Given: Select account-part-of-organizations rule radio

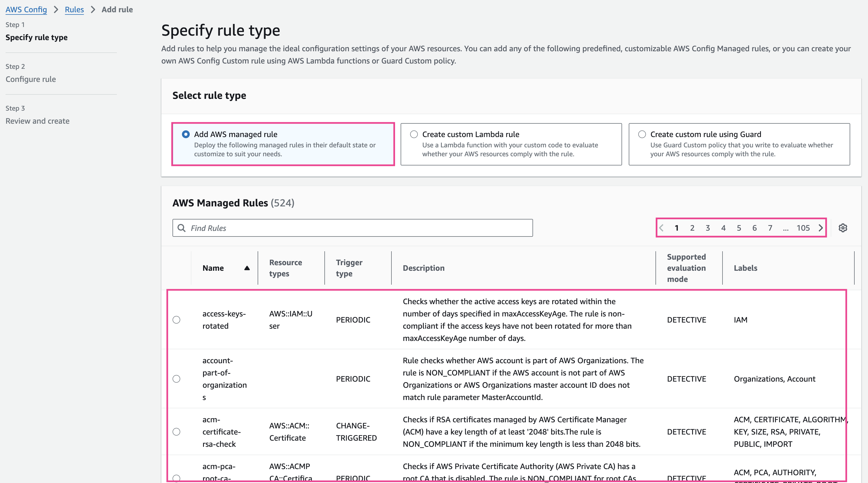Looking at the screenshot, I should [x=176, y=379].
